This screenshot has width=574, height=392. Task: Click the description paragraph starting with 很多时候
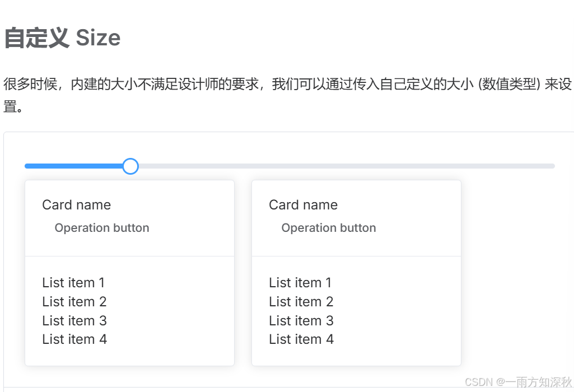[x=287, y=95]
